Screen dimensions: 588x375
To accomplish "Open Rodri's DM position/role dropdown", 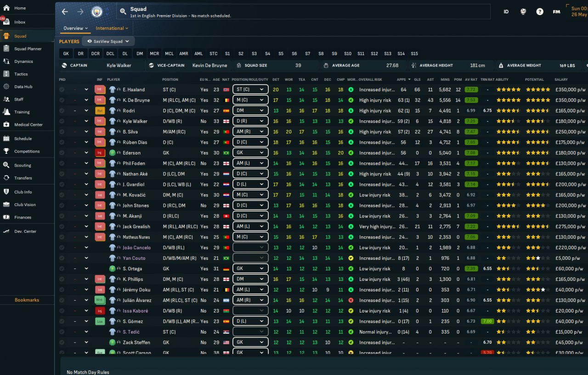I will pyautogui.click(x=250, y=111).
